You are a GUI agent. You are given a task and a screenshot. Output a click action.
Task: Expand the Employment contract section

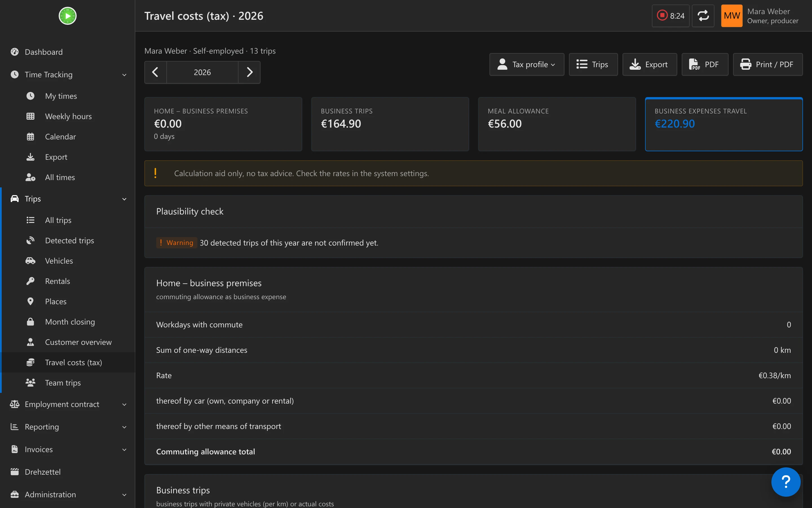pos(67,404)
